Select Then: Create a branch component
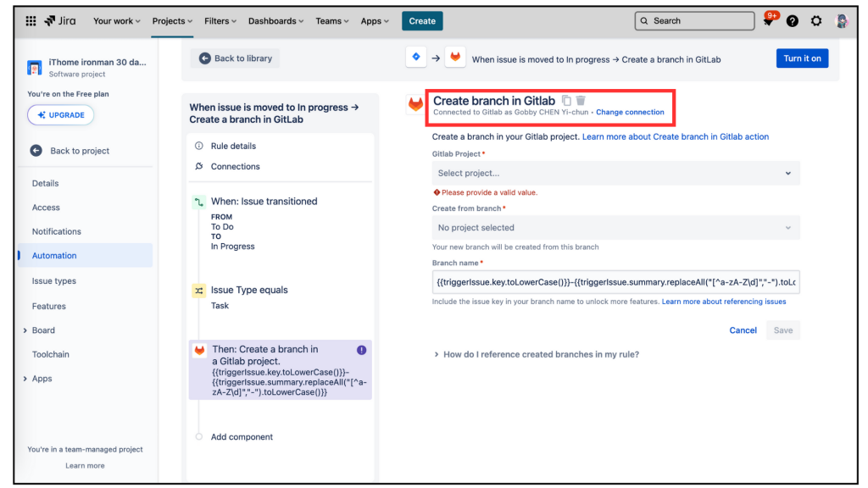This screenshot has height=488, width=868. 280,369
